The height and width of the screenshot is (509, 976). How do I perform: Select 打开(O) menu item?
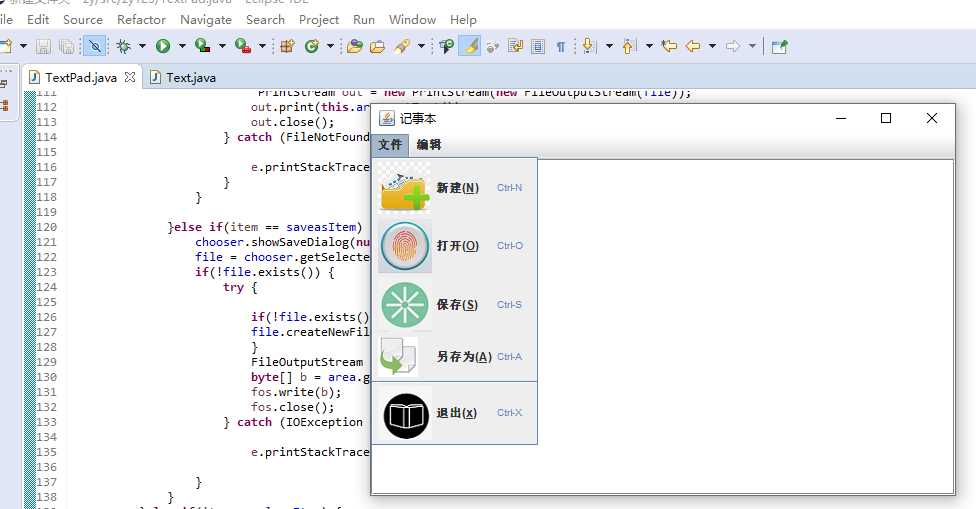454,246
